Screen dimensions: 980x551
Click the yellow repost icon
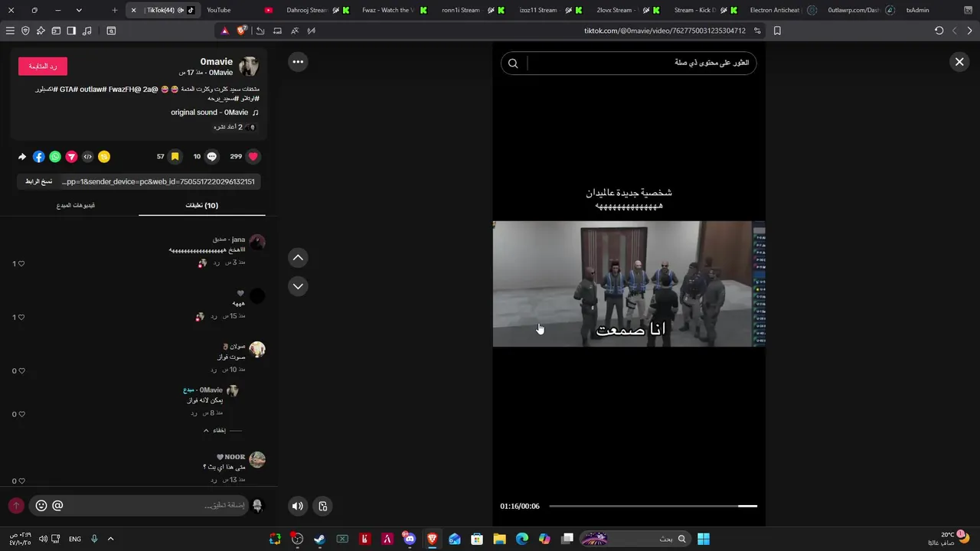tap(104, 157)
